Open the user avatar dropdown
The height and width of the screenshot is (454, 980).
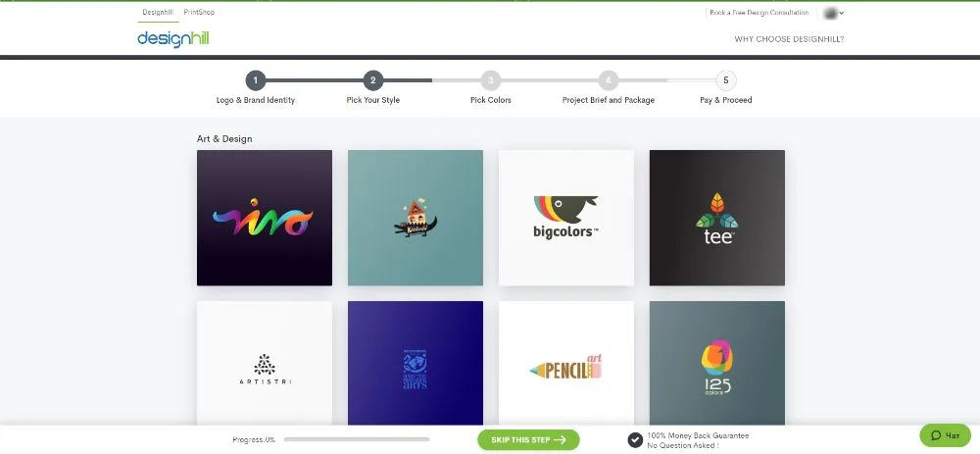coord(834,13)
